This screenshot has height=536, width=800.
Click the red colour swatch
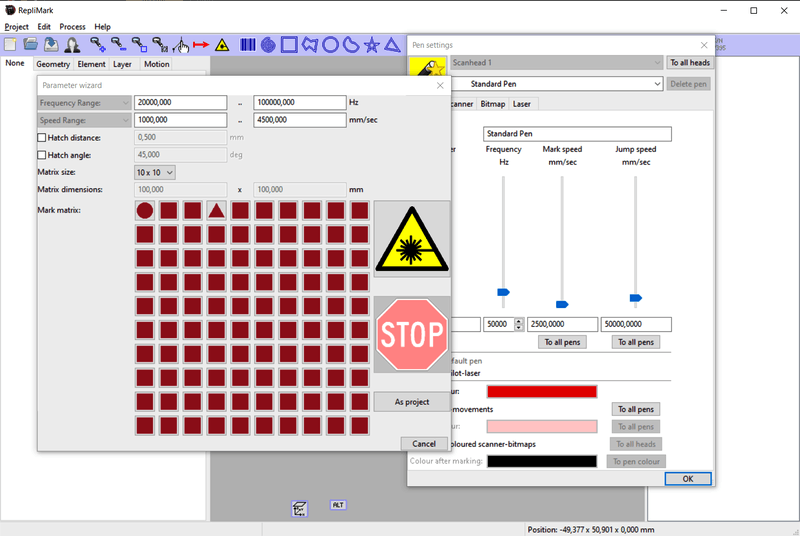[x=541, y=391]
